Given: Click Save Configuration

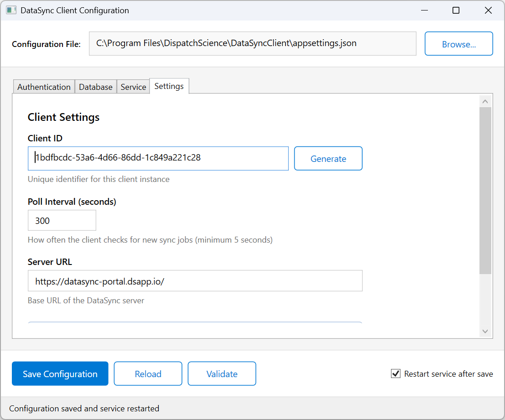Looking at the screenshot, I should (x=60, y=373).
